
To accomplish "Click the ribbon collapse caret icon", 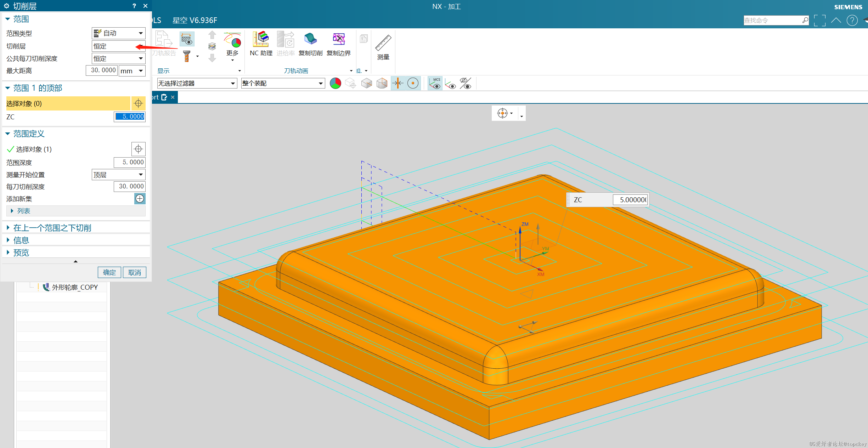I will pyautogui.click(x=836, y=20).
